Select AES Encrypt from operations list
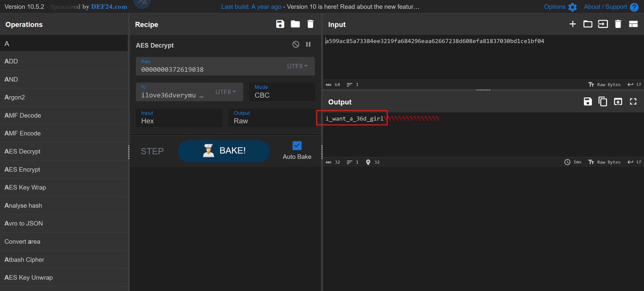The height and width of the screenshot is (291, 644). (22, 169)
